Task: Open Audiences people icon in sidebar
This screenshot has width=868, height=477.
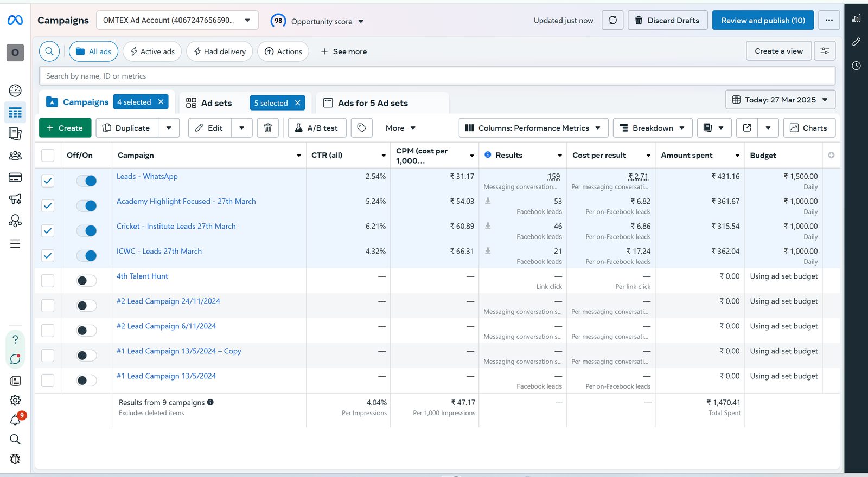Action: coord(15,156)
